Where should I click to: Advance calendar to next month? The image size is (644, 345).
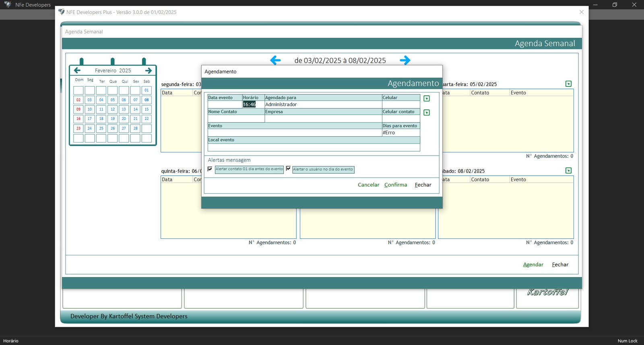[149, 70]
